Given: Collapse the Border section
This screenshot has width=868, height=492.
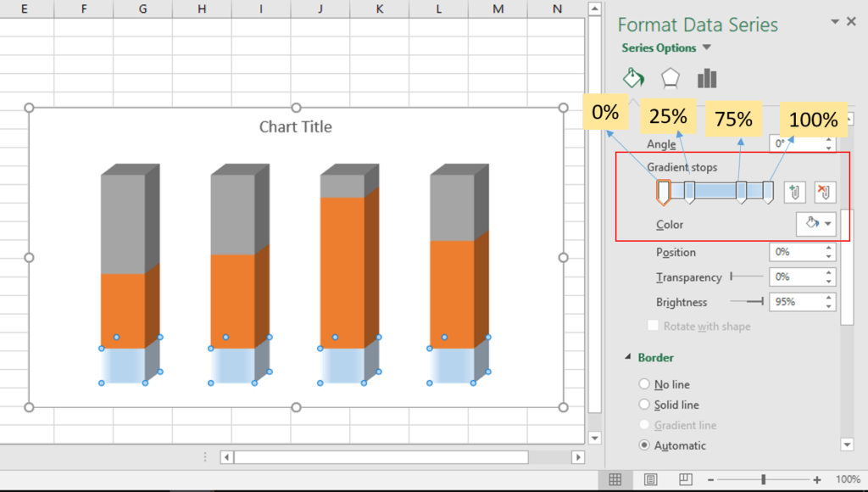Looking at the screenshot, I should click(626, 358).
